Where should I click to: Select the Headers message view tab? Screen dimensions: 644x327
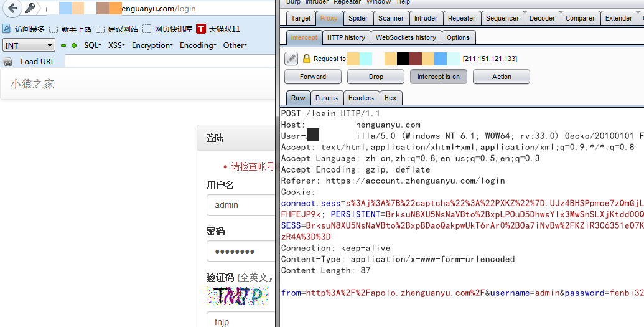(x=361, y=98)
